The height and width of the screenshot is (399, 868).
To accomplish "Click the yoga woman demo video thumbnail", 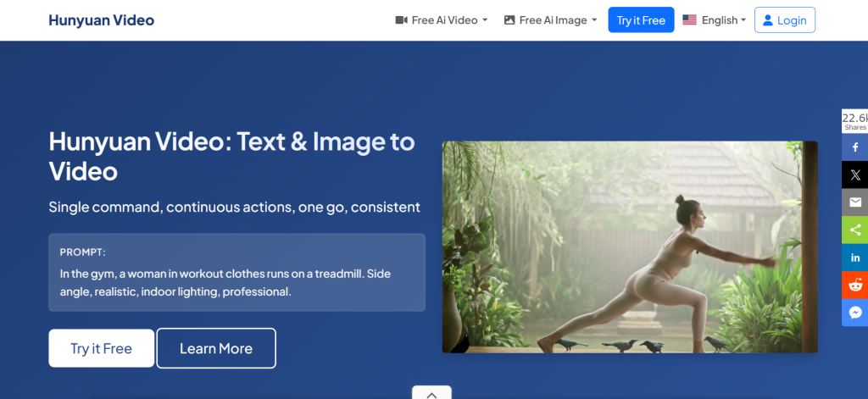I will (630, 247).
